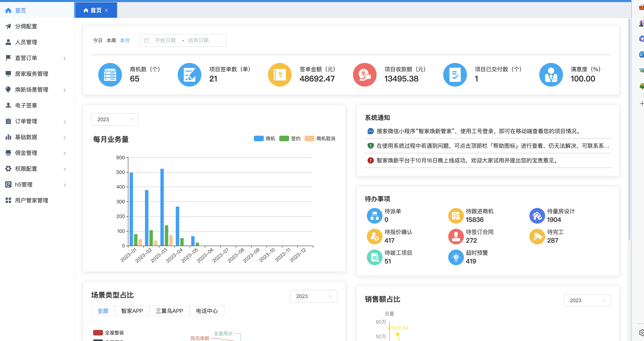Click the paper plane 分佣配置 icon

pyautogui.click(x=8, y=26)
